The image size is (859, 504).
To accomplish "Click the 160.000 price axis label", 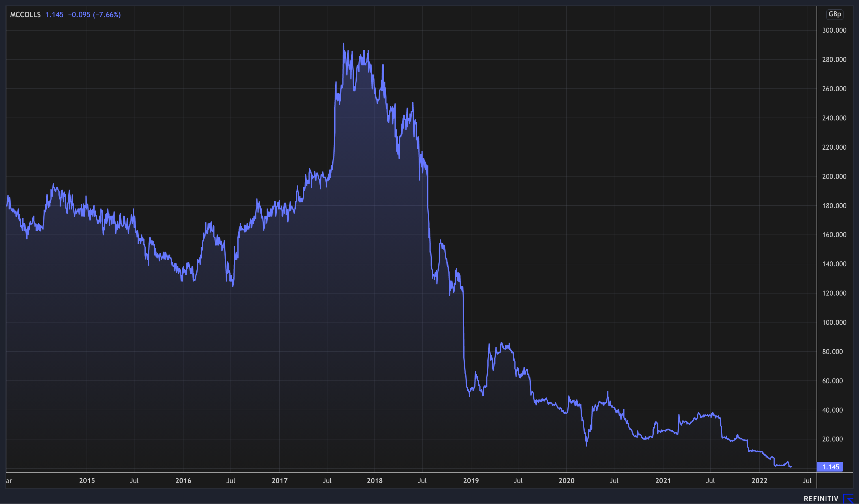I will (x=834, y=235).
